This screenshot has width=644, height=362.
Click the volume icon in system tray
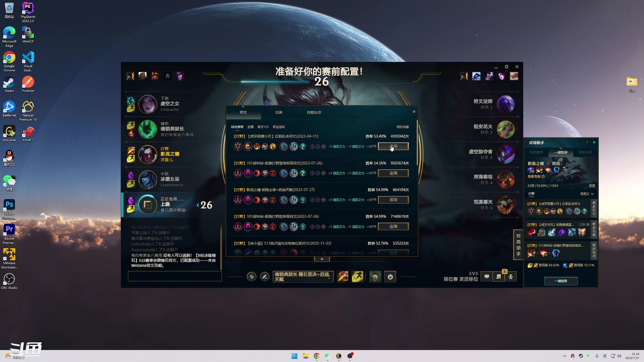(x=619, y=356)
